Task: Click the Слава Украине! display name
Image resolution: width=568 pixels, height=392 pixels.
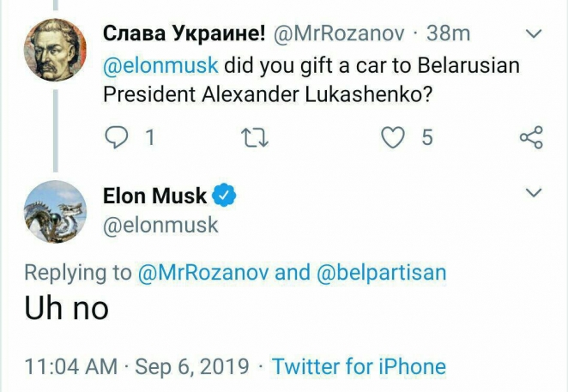Action: [184, 35]
